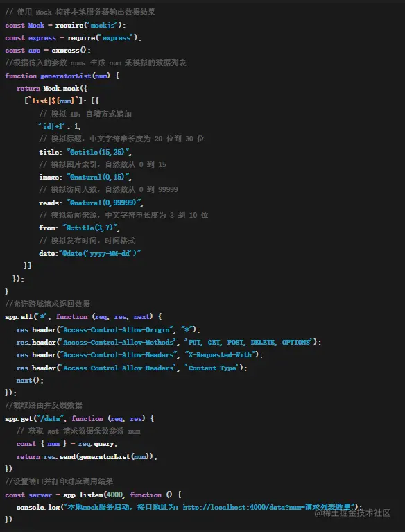The width and height of the screenshot is (405, 532).
Task: Click the line 'app.get("/data", function (req, res) {'
Action: (80, 419)
